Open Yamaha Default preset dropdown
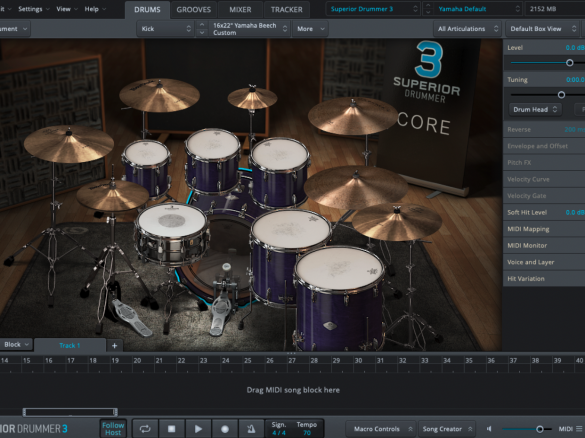 (478, 9)
